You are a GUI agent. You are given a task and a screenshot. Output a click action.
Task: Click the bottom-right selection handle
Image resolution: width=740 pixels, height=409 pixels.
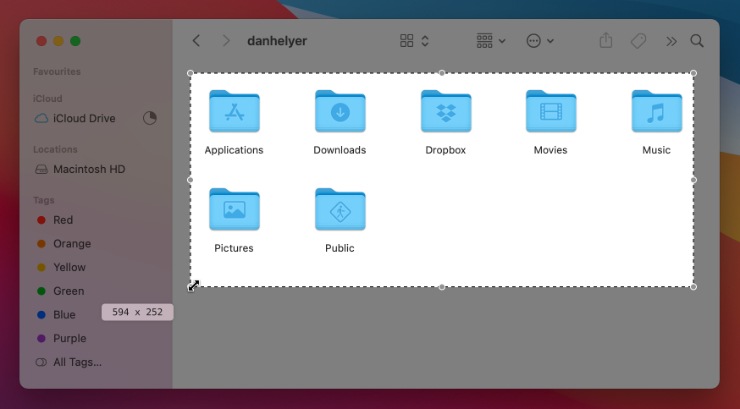coord(693,287)
